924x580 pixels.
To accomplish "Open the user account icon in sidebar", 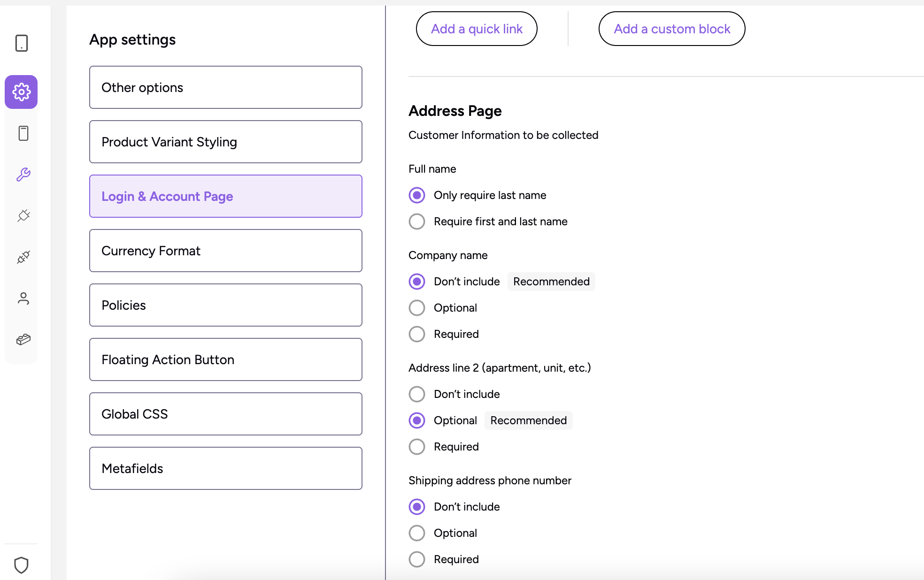I will 23,298.
